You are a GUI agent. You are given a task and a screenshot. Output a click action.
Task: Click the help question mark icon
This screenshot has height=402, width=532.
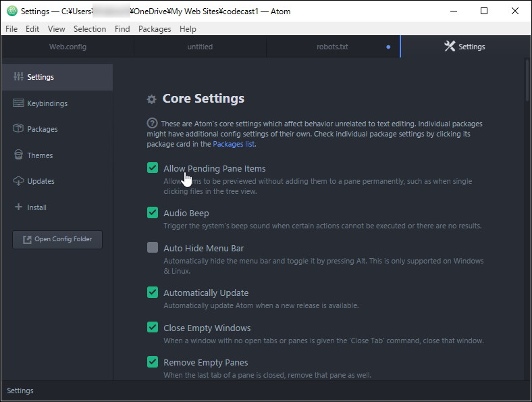coord(153,124)
